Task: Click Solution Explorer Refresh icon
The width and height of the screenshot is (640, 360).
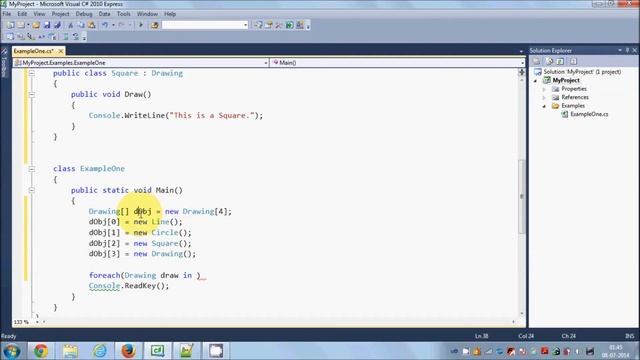Action: [x=560, y=62]
